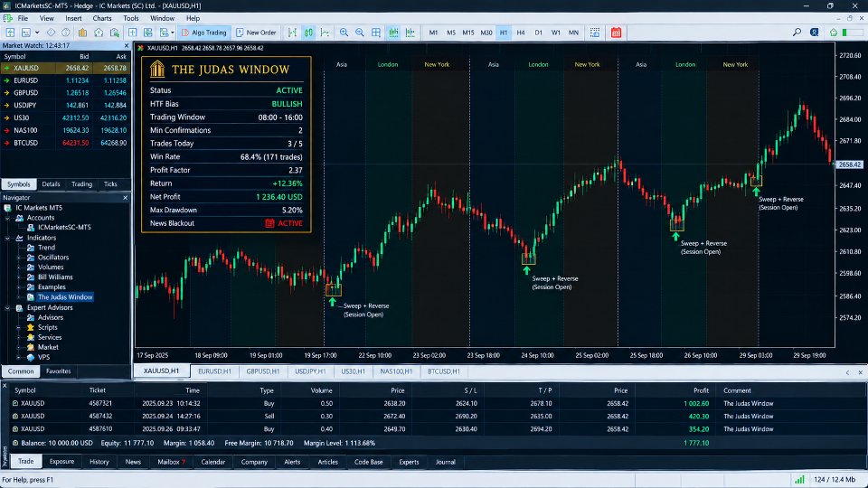Open the Favorites tab in Navigator

(x=58, y=371)
